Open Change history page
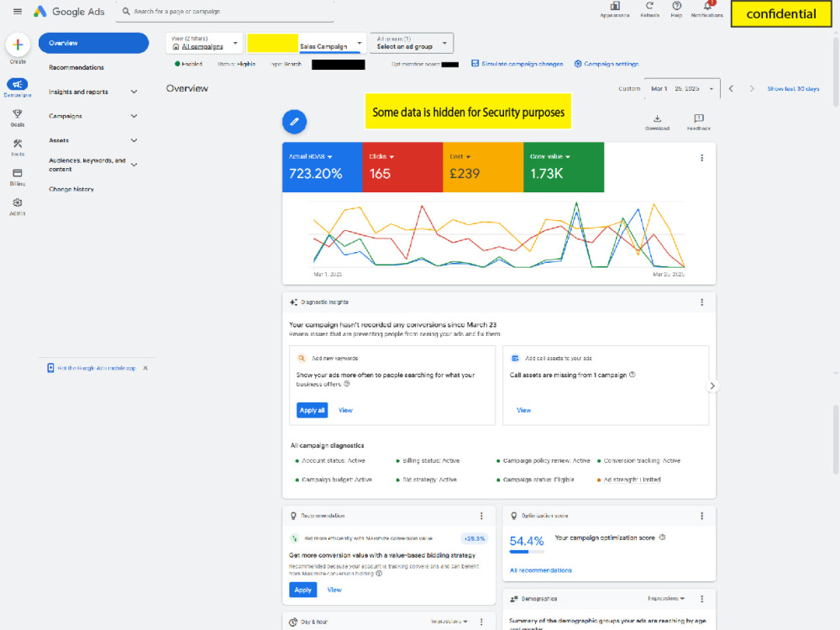This screenshot has height=630, width=840. point(71,189)
